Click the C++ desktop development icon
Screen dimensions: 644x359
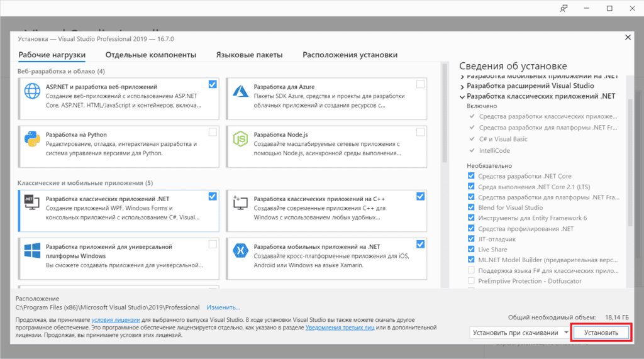pyautogui.click(x=240, y=202)
